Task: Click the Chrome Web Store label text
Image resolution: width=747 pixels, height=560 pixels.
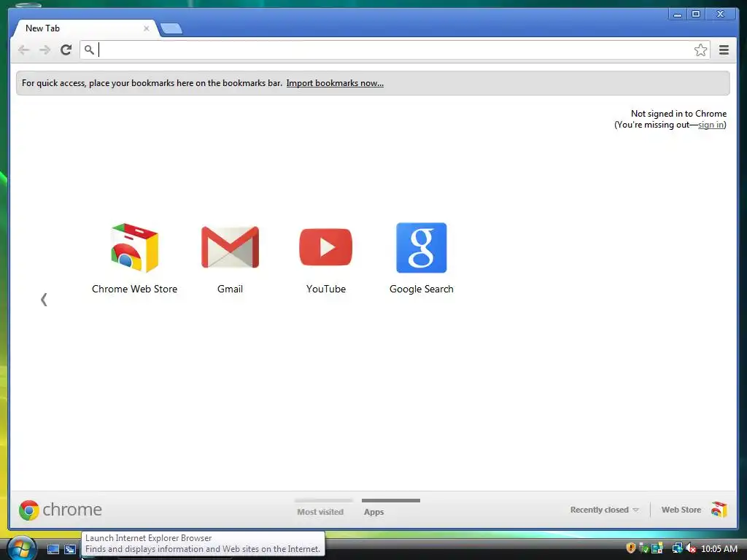Action: (x=134, y=289)
